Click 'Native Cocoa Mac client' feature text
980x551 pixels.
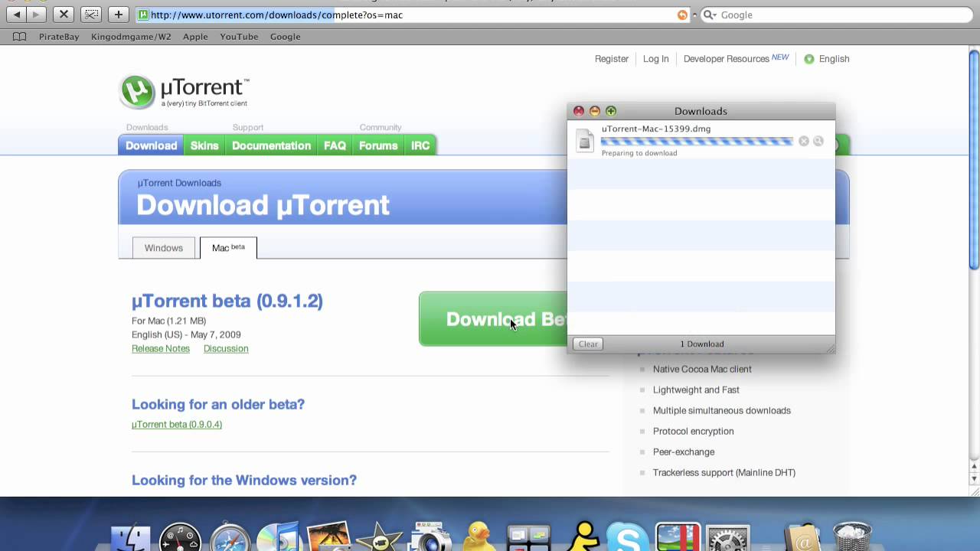coord(702,369)
